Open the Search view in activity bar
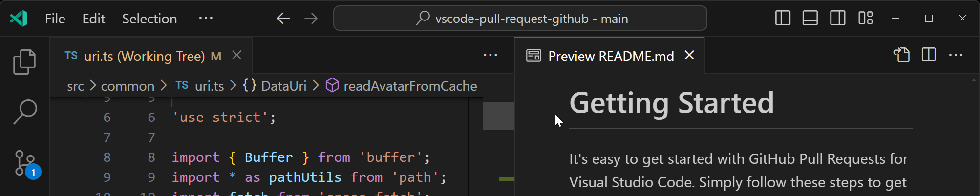The width and height of the screenshot is (980, 196). tap(24, 112)
